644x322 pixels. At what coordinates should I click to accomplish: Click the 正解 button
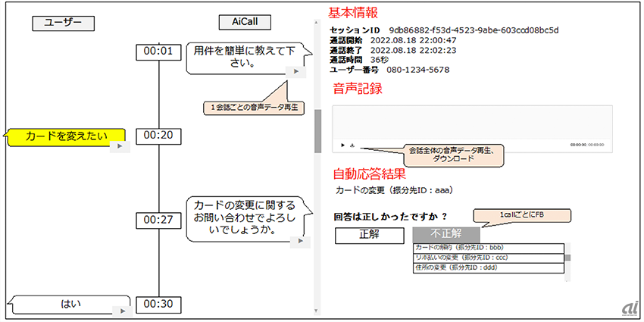click(x=369, y=236)
